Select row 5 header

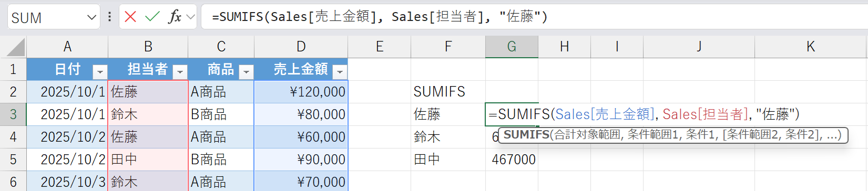(13, 160)
